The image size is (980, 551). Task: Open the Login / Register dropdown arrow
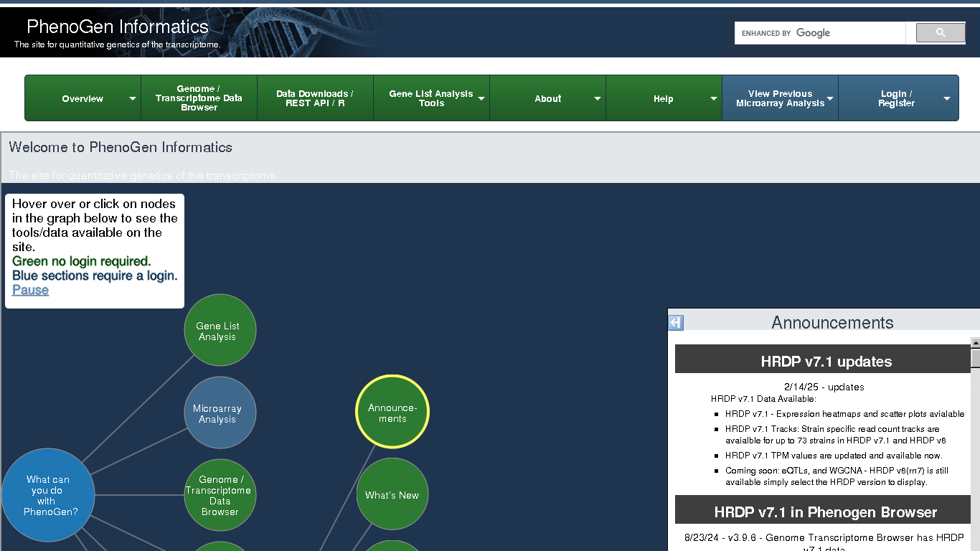click(946, 99)
